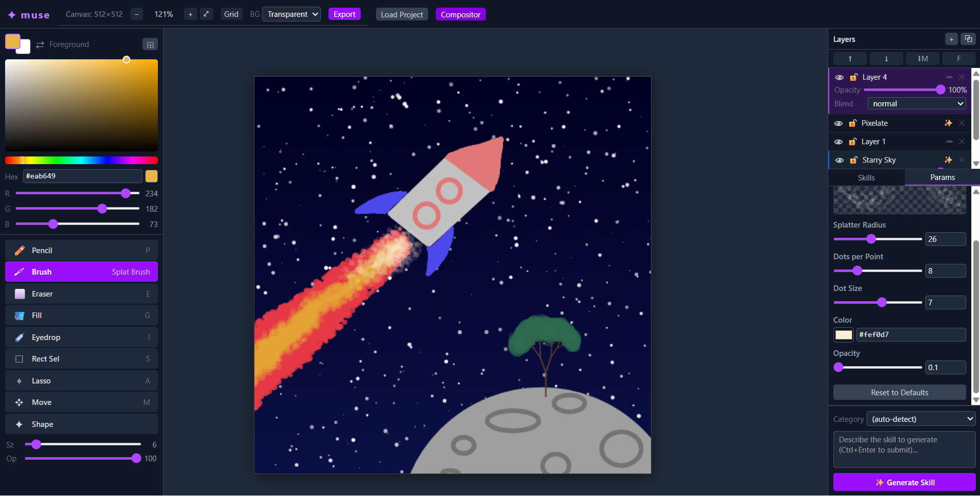The image size is (980, 496).
Task: Click the Splatter Radius value field
Action: (x=945, y=239)
